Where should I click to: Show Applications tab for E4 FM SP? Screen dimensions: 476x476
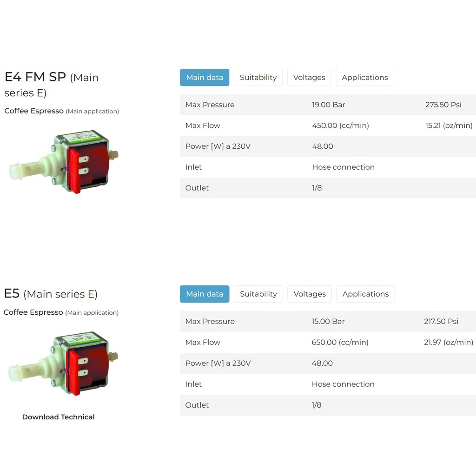coord(365,78)
